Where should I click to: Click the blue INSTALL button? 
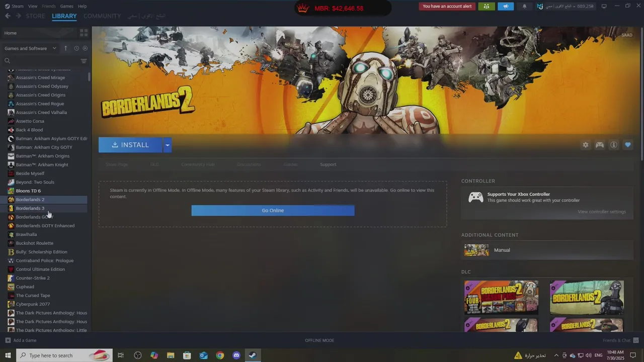point(130,145)
